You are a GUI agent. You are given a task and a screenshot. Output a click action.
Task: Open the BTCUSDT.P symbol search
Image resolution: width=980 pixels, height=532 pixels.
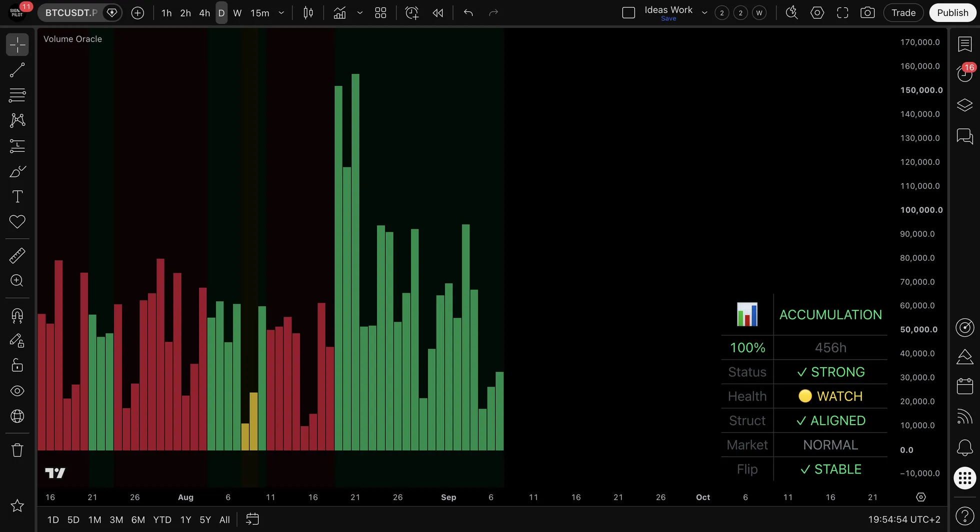click(71, 13)
